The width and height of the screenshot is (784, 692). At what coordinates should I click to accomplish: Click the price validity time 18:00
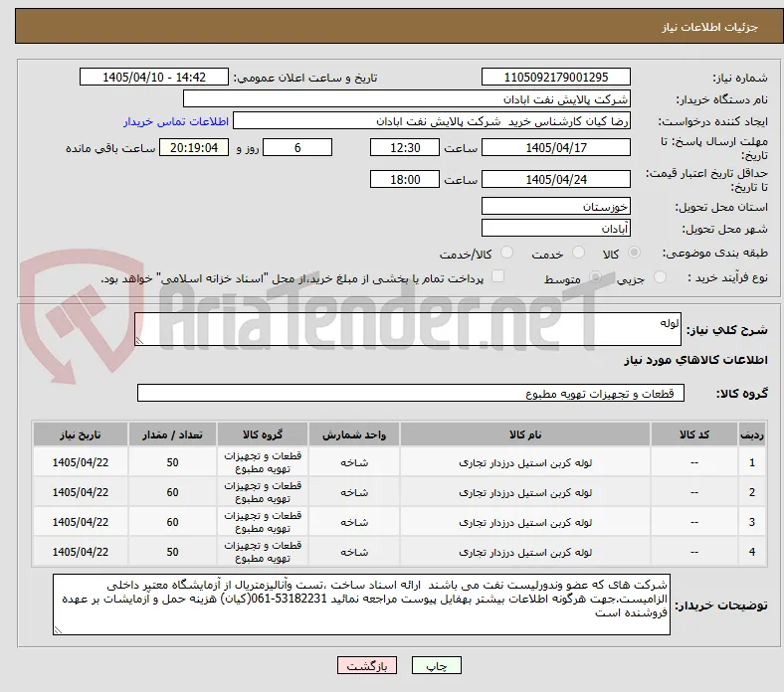[x=405, y=179]
